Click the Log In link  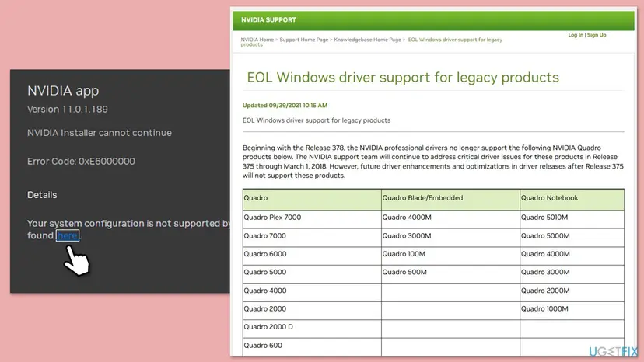click(x=576, y=35)
